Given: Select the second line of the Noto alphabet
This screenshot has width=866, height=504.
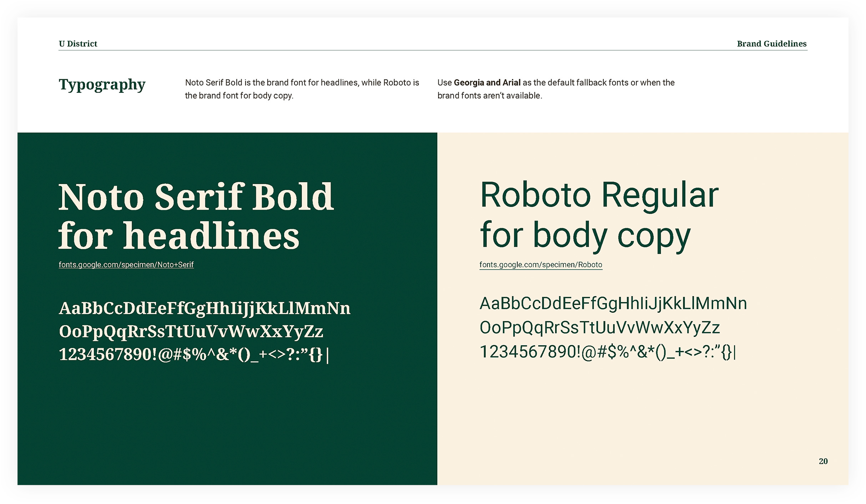Looking at the screenshot, I should [x=191, y=331].
